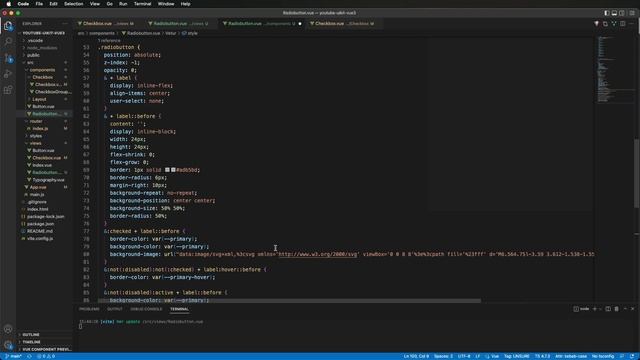
Task: Toggle the bottom panel layout icon
Action: pyautogui.click(x=614, y=13)
